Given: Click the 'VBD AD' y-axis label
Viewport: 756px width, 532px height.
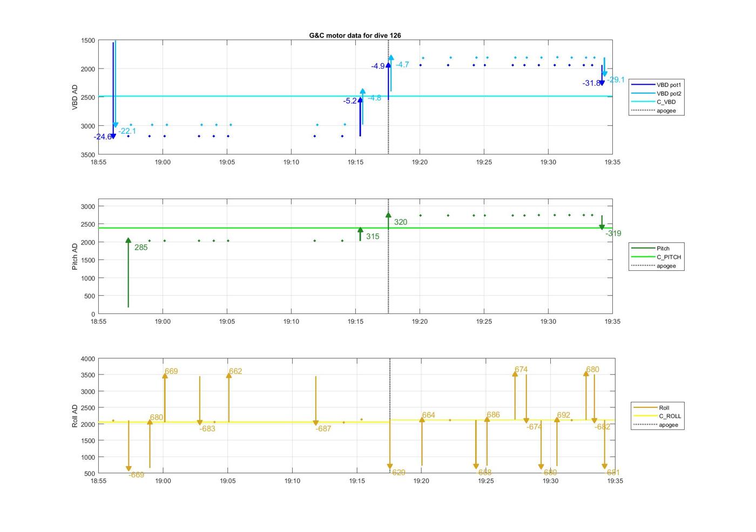Looking at the screenshot, I should point(75,98).
